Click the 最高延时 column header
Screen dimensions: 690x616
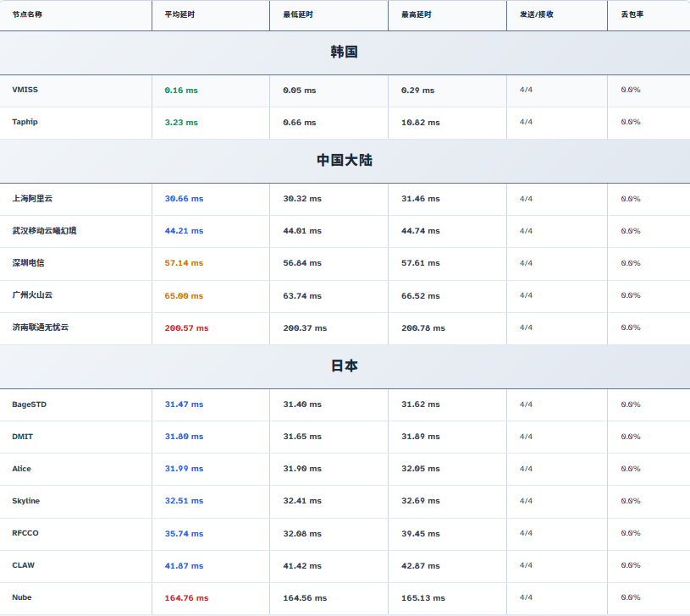416,14
